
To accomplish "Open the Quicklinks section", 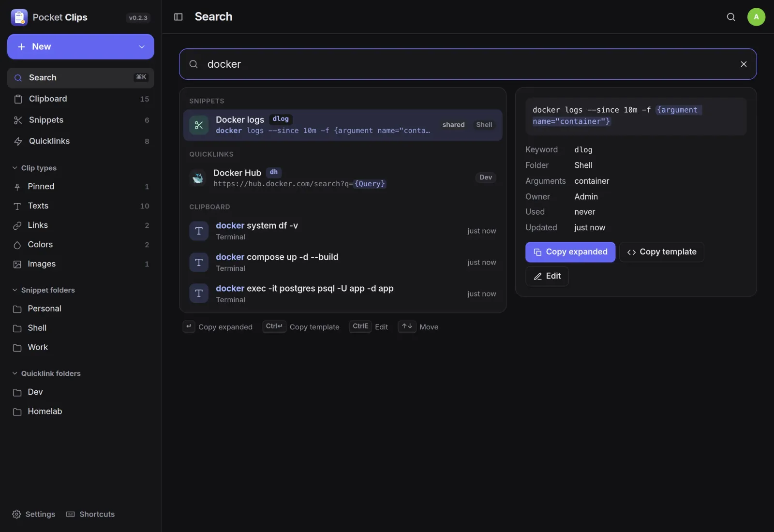I will (x=81, y=141).
